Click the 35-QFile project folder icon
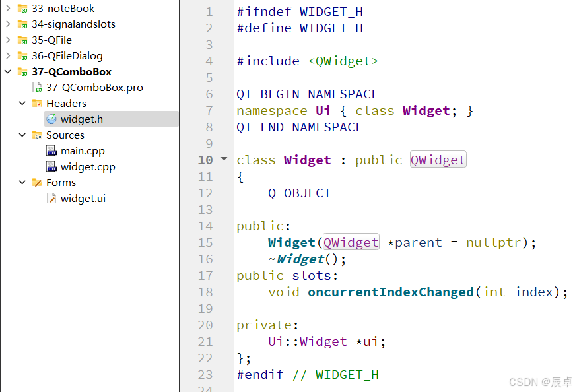 [22, 40]
